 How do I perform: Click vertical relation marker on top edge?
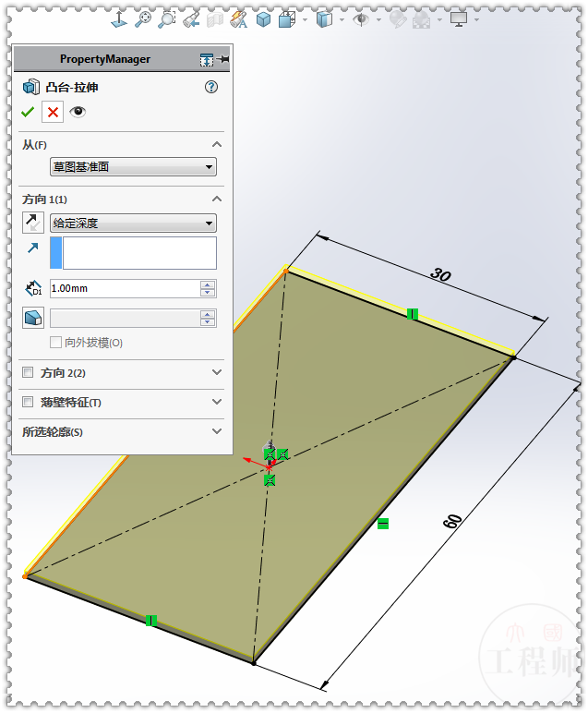point(412,314)
